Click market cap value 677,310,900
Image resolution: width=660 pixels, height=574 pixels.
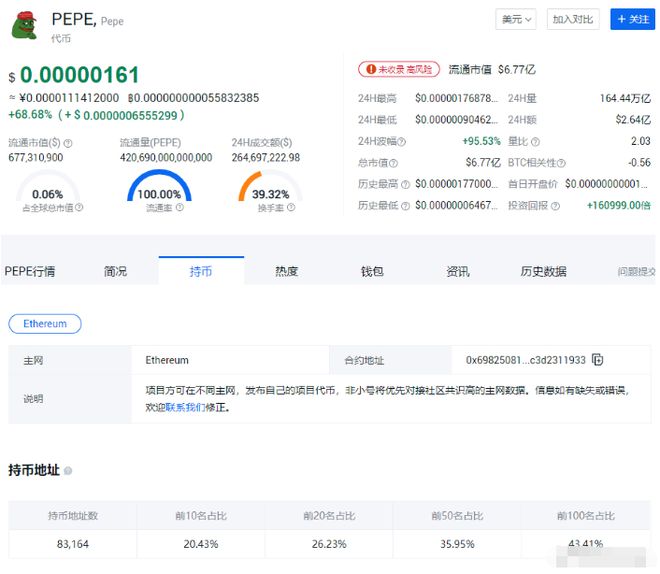click(x=36, y=158)
